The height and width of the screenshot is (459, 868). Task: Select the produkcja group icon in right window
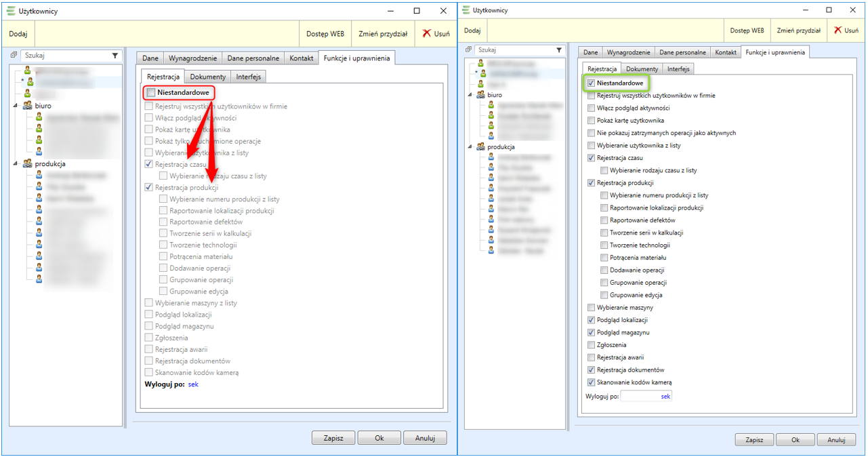(x=480, y=146)
